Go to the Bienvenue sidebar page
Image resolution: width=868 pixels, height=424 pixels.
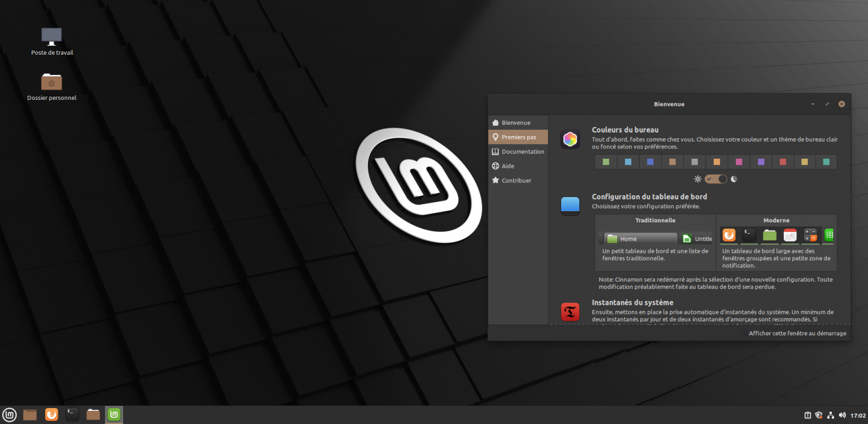(x=518, y=123)
